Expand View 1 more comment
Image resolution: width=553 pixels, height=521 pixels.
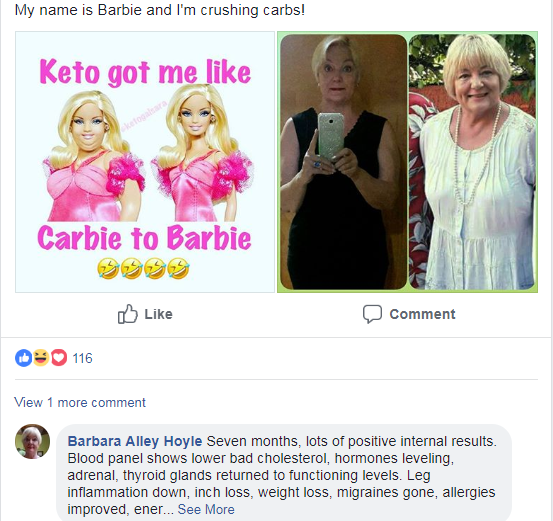[80, 402]
